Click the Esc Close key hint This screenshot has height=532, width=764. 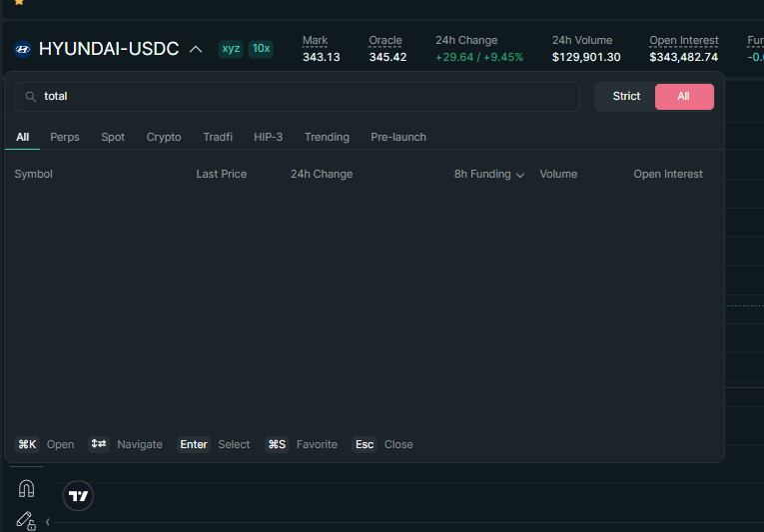365,445
